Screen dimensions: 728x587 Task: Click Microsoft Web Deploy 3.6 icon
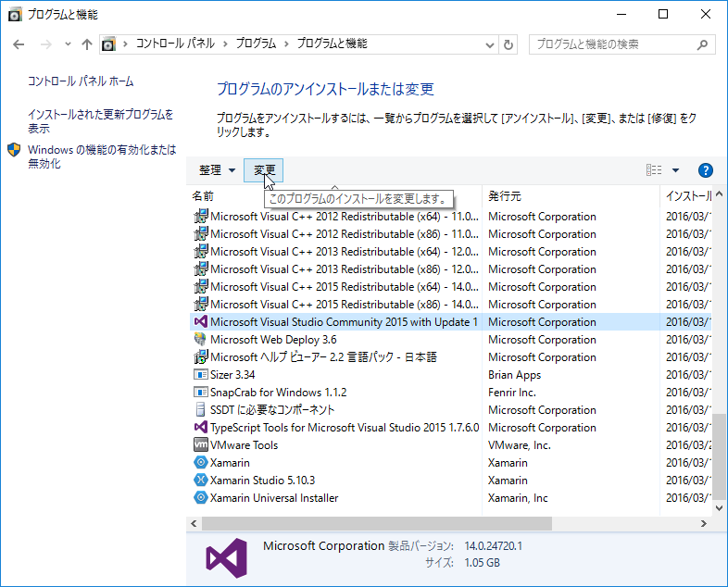click(201, 339)
